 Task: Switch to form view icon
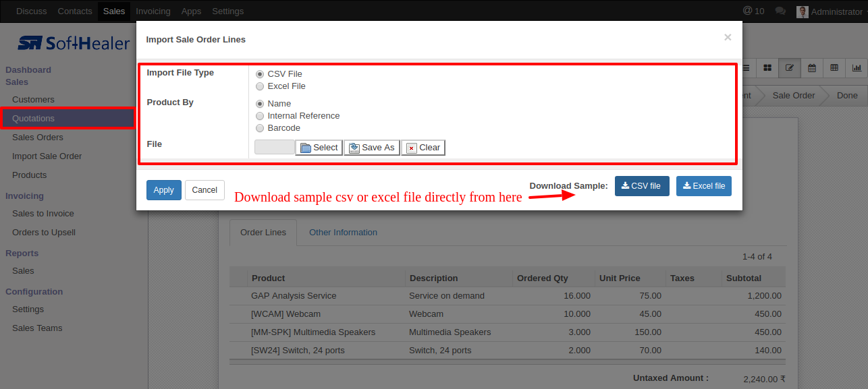click(789, 67)
